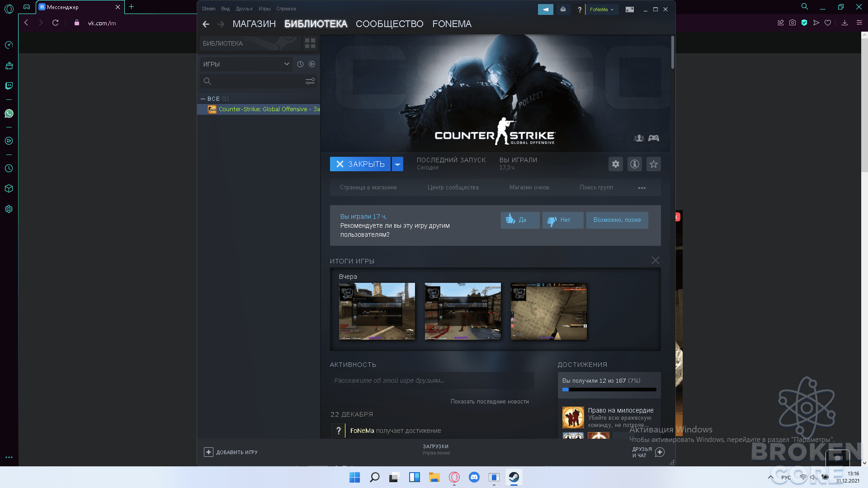Viewport: 868px width, 488px height.
Task: Open the МАГАЗИН tab
Action: coord(254,24)
